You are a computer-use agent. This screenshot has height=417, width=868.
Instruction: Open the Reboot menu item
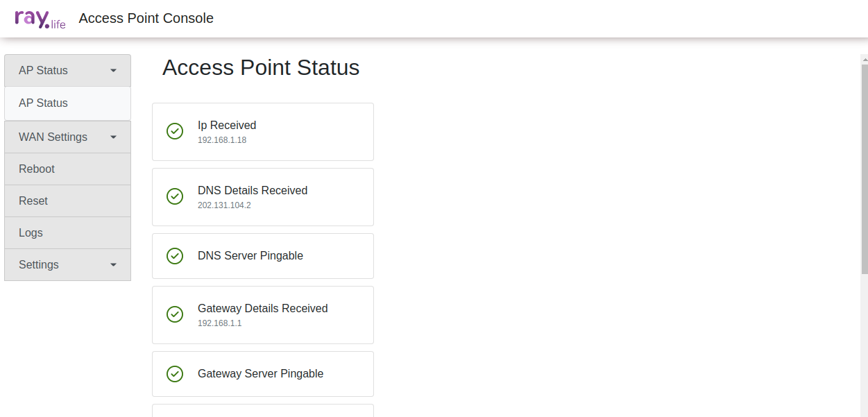pos(67,169)
